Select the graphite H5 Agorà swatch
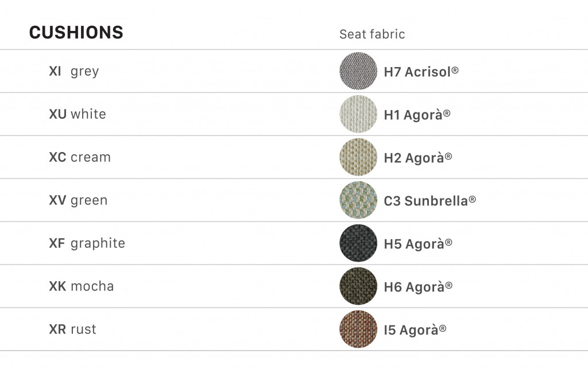 [x=358, y=243]
